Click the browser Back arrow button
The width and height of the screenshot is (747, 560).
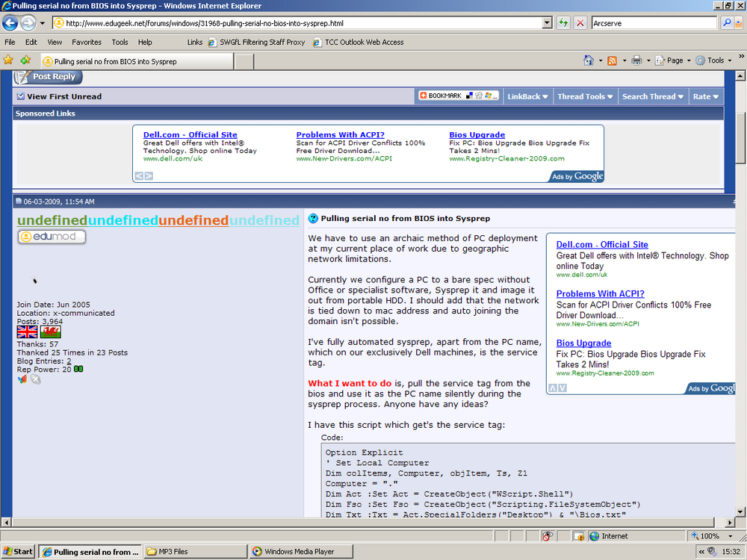click(10, 23)
